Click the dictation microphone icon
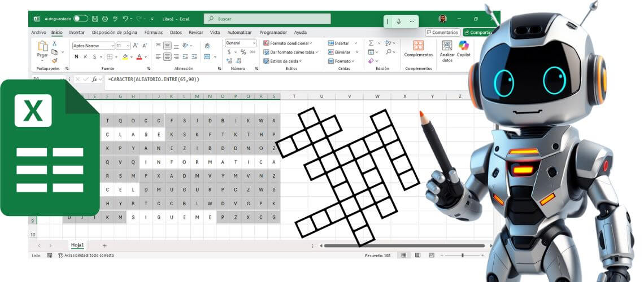This screenshot has width=644, height=282. click(399, 21)
